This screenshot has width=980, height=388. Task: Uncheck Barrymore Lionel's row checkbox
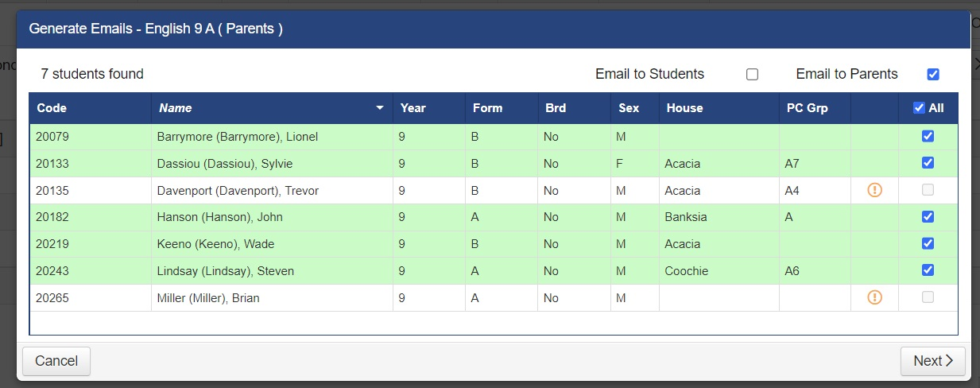pos(928,136)
